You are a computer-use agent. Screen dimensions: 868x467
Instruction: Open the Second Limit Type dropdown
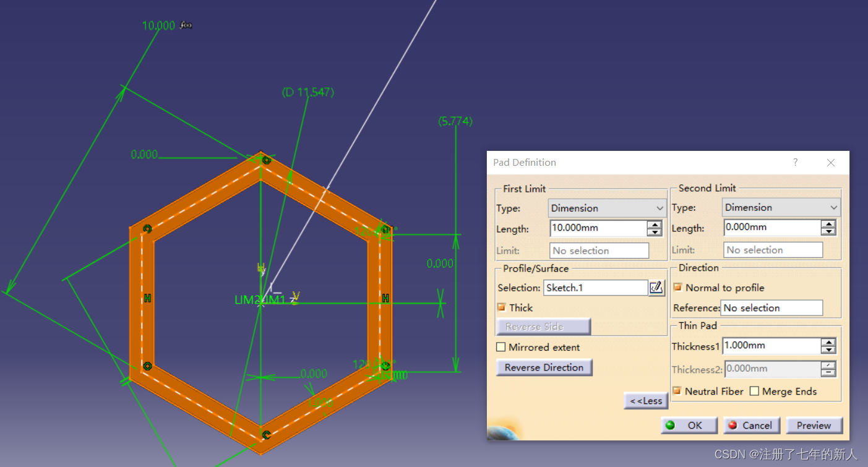coord(781,208)
